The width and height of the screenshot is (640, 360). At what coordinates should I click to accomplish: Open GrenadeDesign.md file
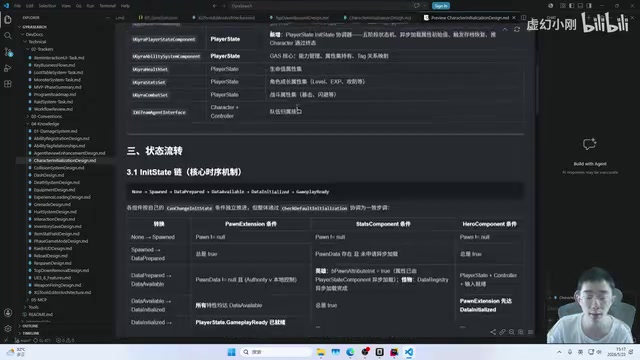52,204
